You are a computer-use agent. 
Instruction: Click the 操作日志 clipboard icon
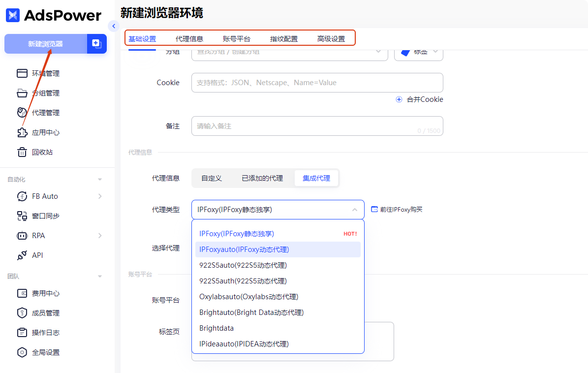click(x=22, y=333)
